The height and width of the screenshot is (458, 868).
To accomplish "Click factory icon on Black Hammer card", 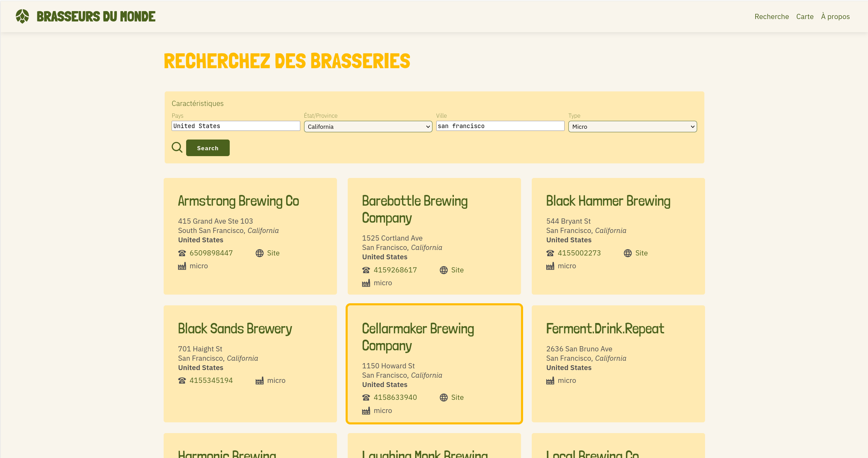I will coord(550,266).
